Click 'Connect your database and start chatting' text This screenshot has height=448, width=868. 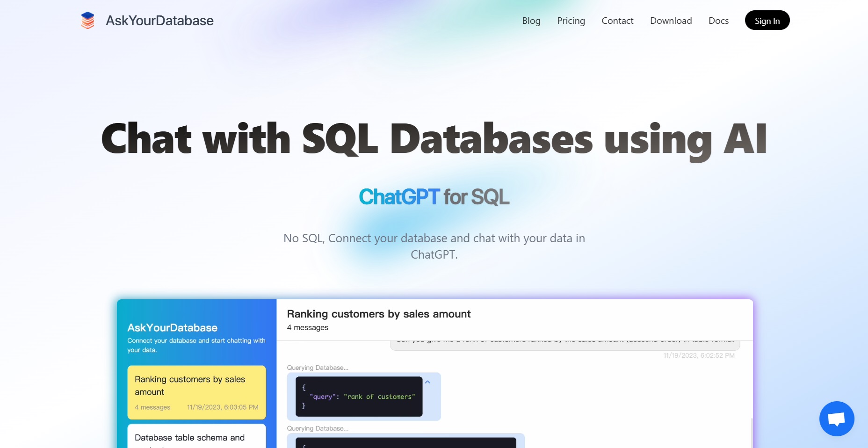pos(196,345)
